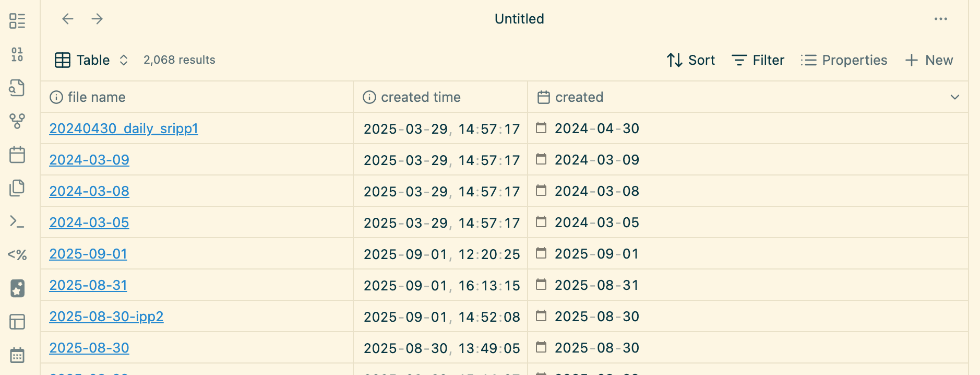Click the outlined calendar icon in sidebar

point(17,155)
